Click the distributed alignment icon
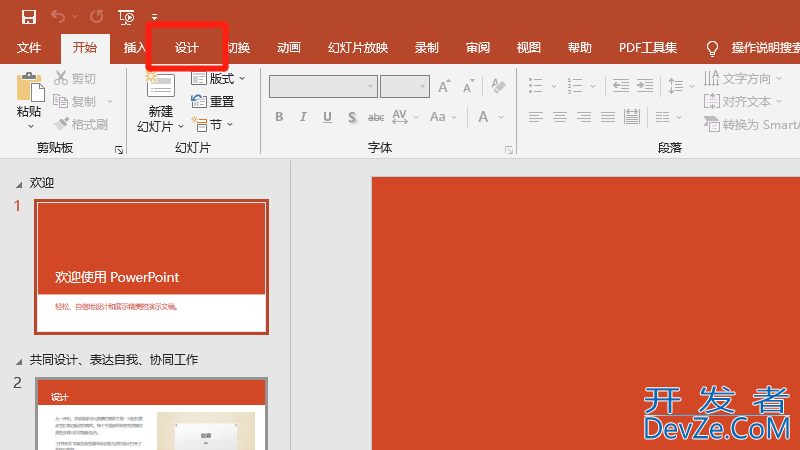Viewport: 800px width, 450px height. [632, 117]
